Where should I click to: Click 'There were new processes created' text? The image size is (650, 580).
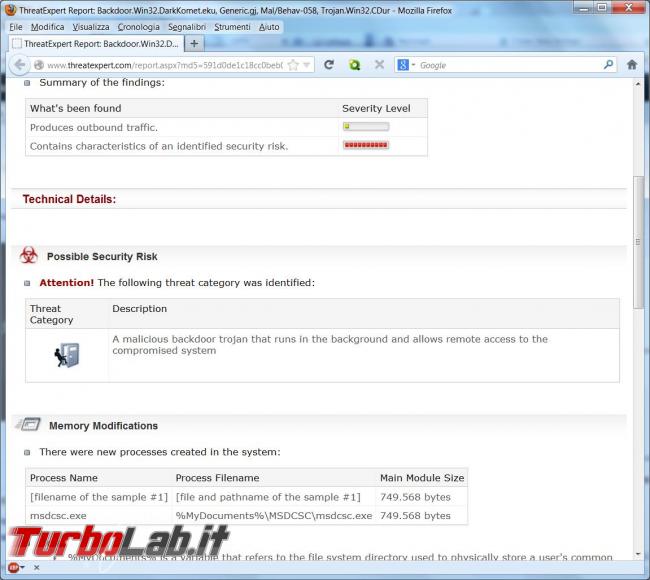coord(160,452)
